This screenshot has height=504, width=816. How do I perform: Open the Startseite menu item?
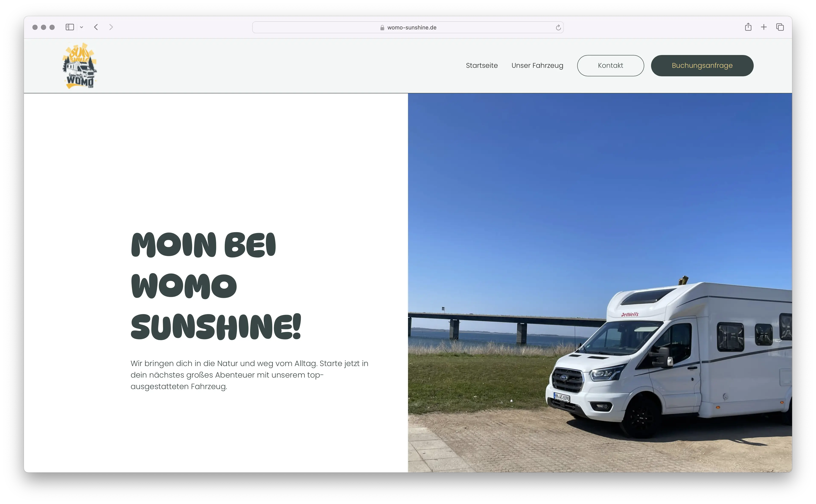point(482,65)
